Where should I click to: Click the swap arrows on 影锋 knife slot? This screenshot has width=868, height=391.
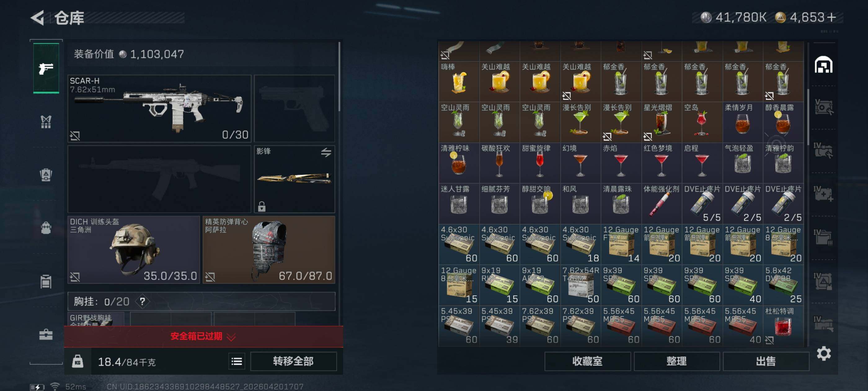click(x=326, y=152)
